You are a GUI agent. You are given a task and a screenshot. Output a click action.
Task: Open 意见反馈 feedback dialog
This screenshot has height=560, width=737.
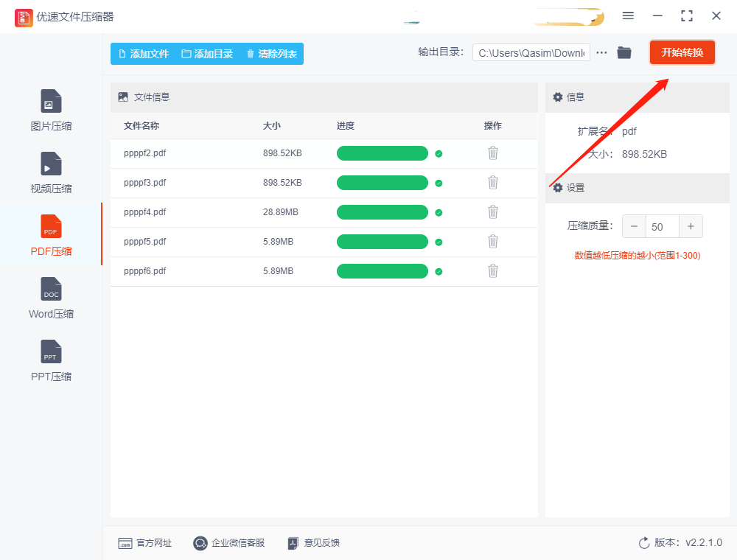313,543
